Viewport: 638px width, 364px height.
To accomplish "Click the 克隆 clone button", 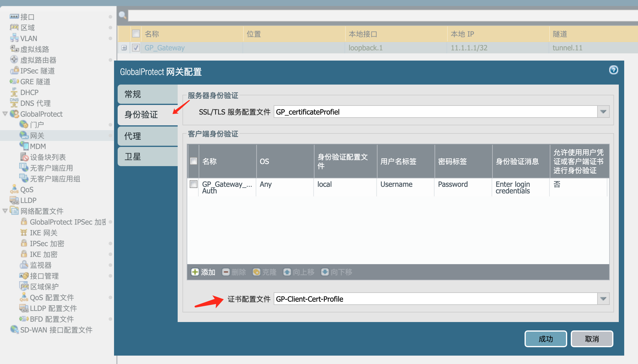I will pyautogui.click(x=264, y=272).
